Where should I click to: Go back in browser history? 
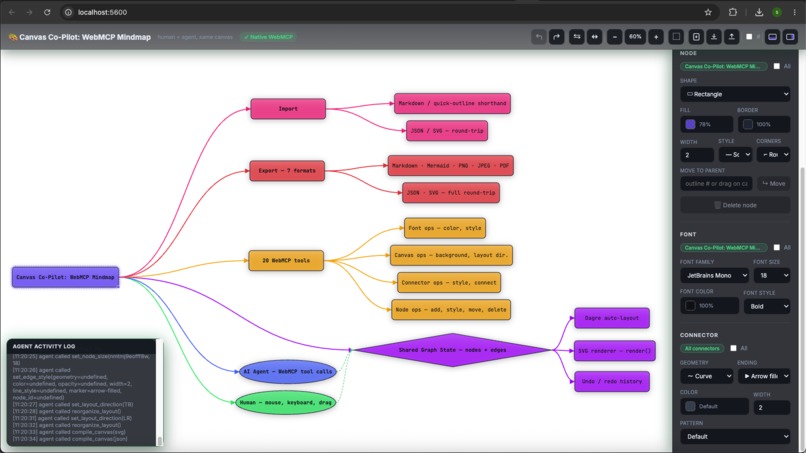(x=12, y=12)
